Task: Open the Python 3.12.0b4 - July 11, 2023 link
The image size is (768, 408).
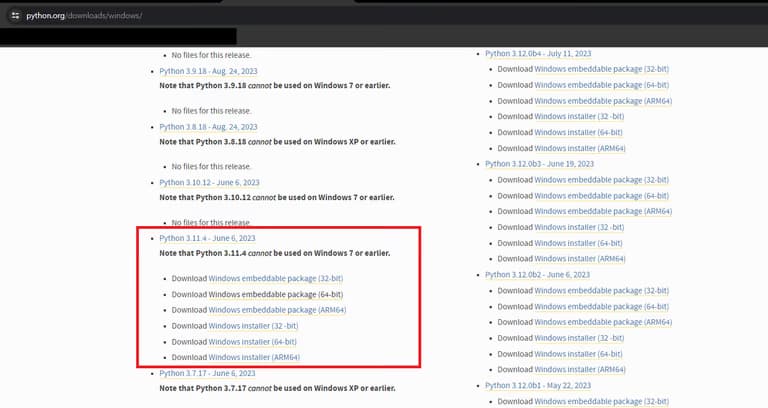Action: pos(535,53)
